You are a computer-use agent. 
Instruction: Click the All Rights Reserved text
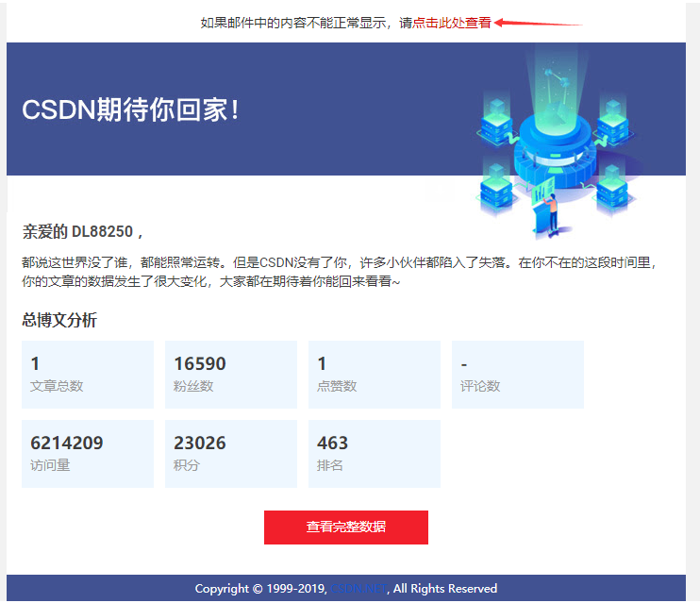[445, 589]
